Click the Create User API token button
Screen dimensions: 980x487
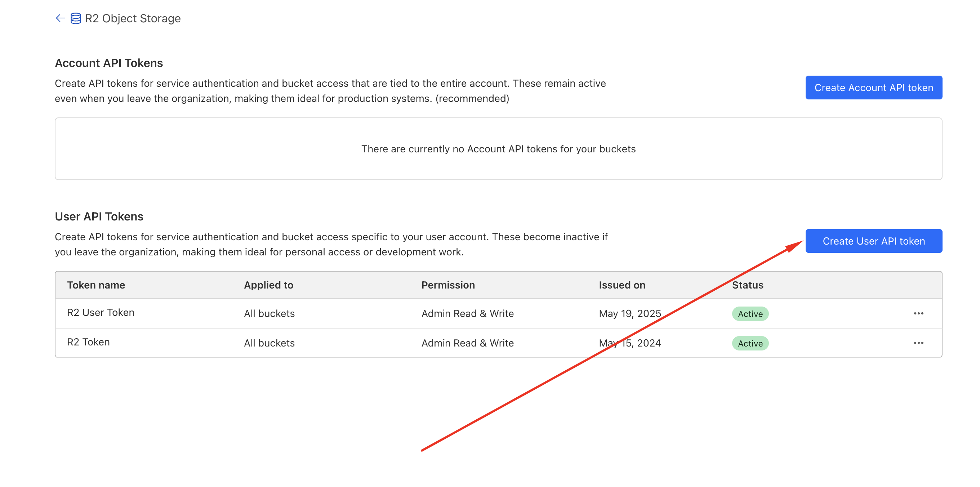click(873, 241)
